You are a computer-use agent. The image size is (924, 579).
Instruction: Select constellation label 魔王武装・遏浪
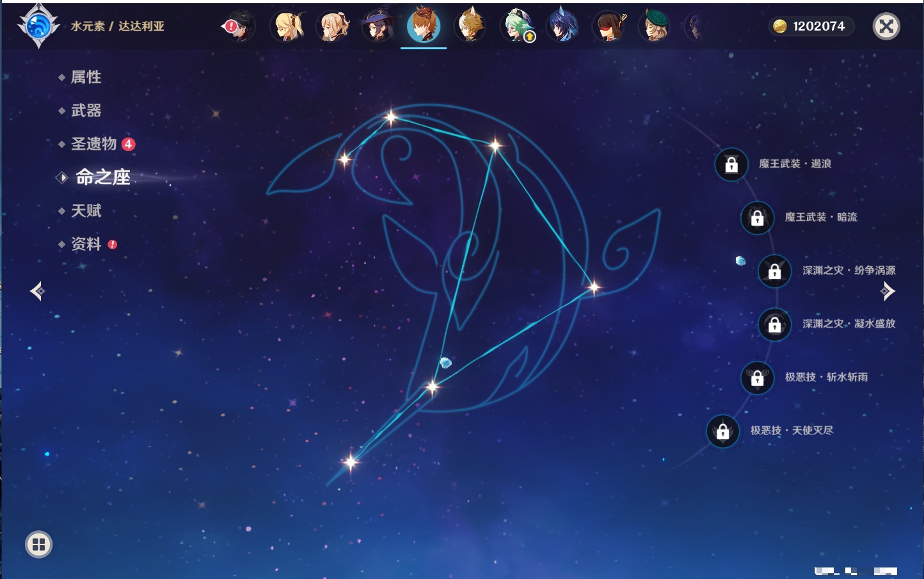pos(795,164)
